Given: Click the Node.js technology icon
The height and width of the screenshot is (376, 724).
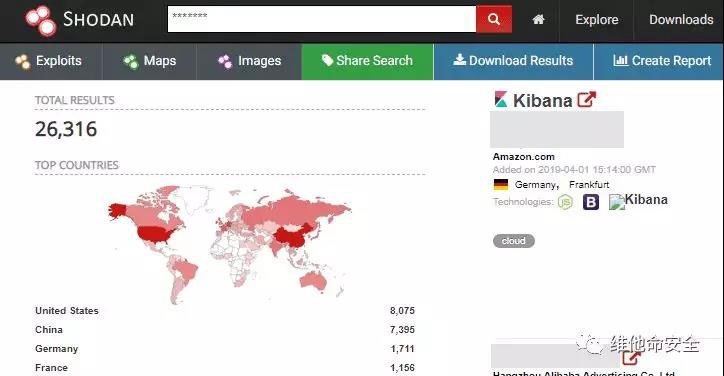Looking at the screenshot, I should click(565, 202).
